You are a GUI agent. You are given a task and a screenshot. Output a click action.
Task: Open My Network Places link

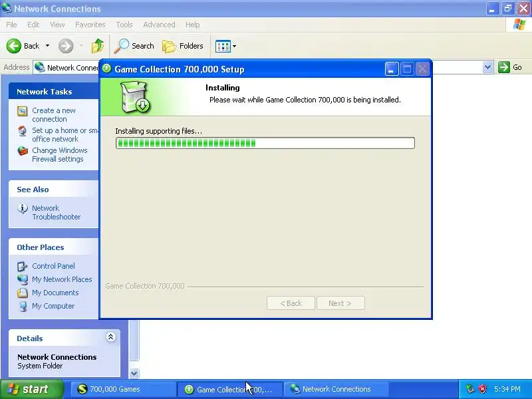coord(62,279)
